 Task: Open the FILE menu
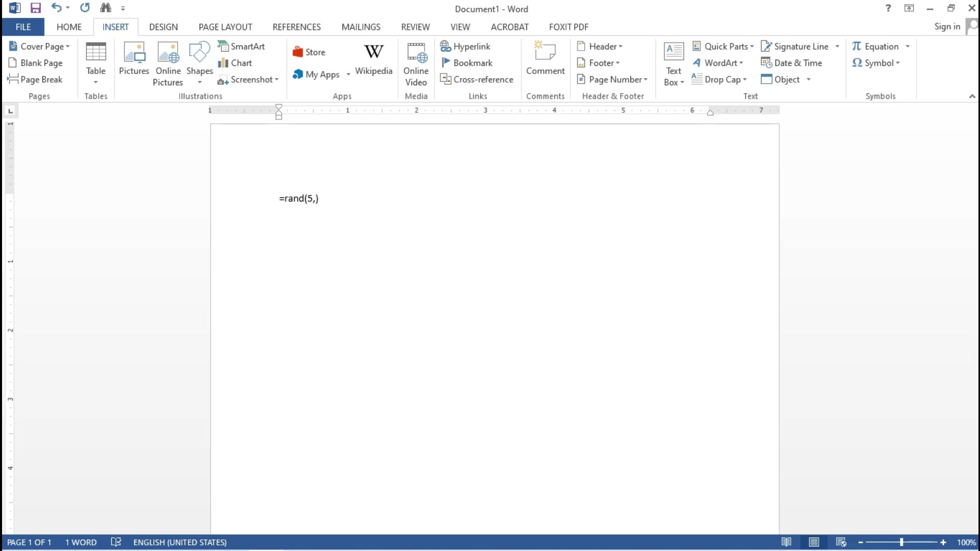click(x=23, y=27)
